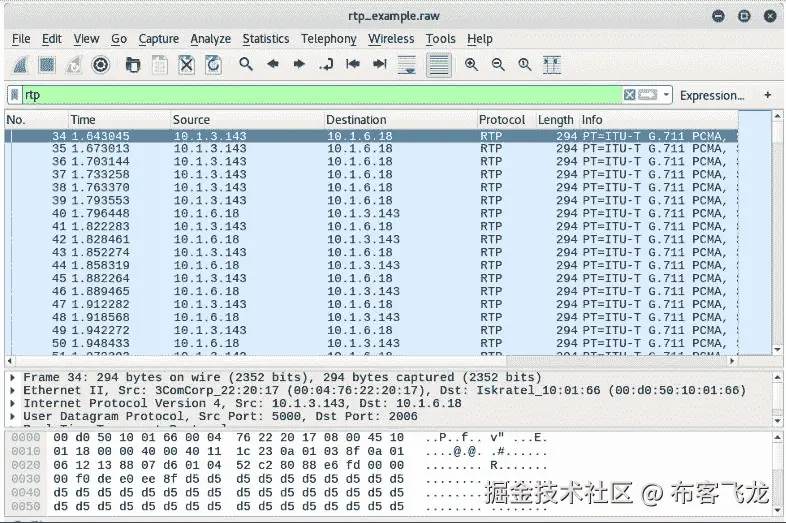Click the packet details scroll-down arrow

(x=777, y=421)
